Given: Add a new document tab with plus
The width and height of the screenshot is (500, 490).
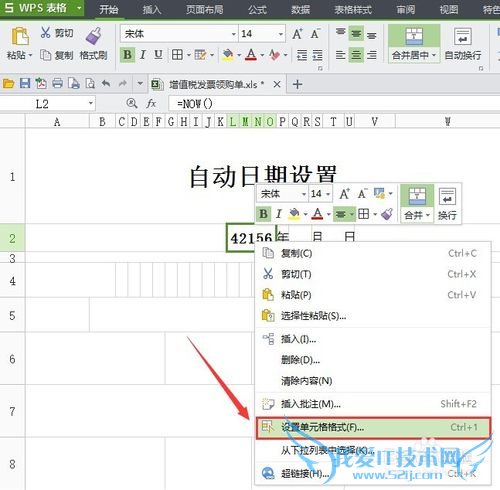Looking at the screenshot, I should (297, 84).
